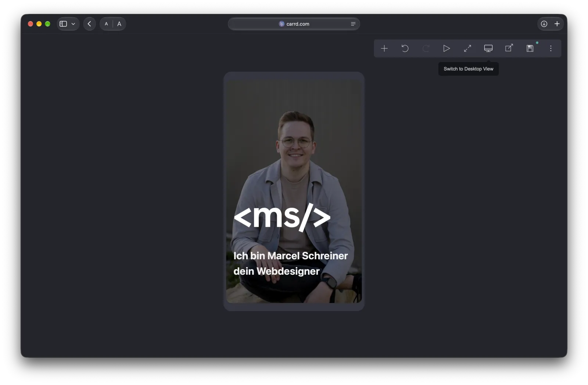Redo the change with the redo arrow

(x=426, y=49)
